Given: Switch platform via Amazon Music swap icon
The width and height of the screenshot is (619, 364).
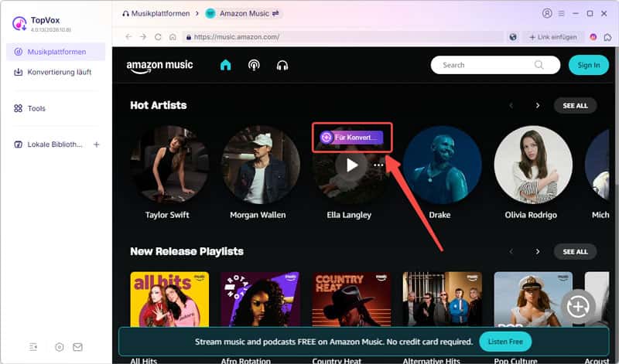Looking at the screenshot, I should 275,13.
